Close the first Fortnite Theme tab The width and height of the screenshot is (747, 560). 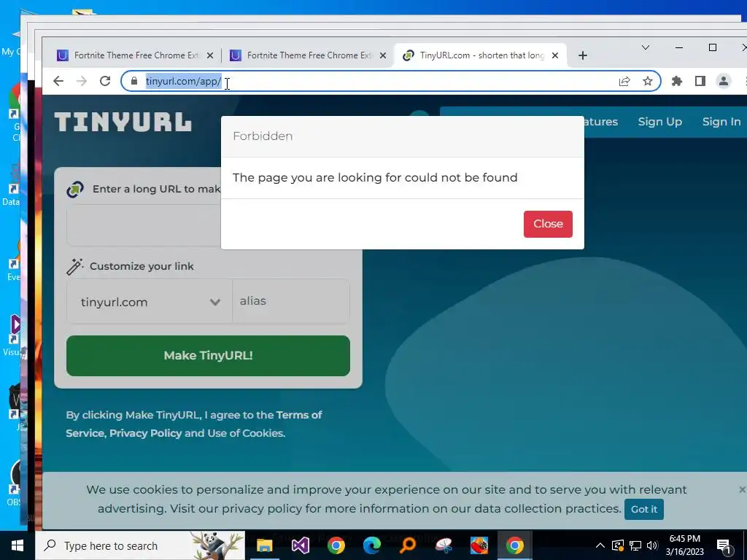tap(209, 55)
